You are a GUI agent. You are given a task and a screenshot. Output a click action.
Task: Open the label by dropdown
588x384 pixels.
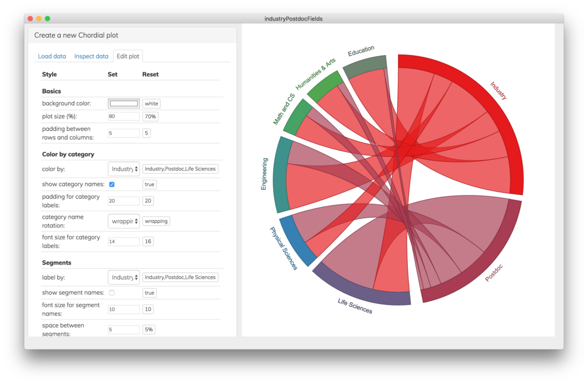pos(124,277)
